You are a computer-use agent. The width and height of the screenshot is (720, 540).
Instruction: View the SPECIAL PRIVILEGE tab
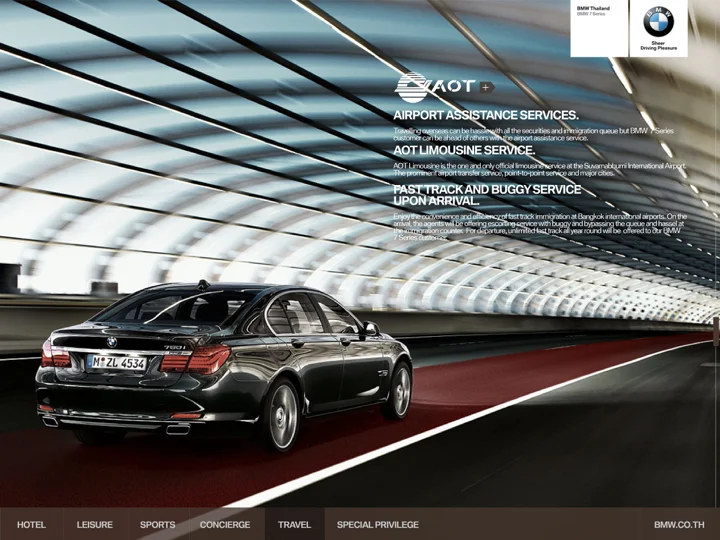click(377, 524)
